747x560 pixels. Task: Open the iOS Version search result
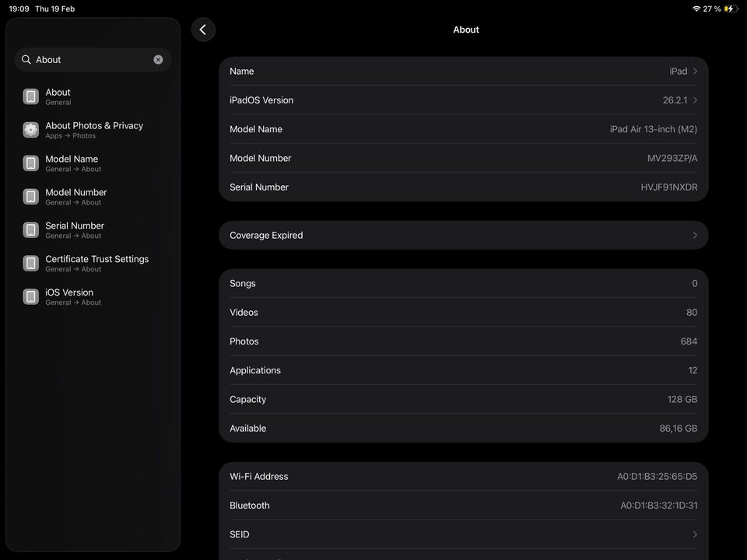point(93,296)
